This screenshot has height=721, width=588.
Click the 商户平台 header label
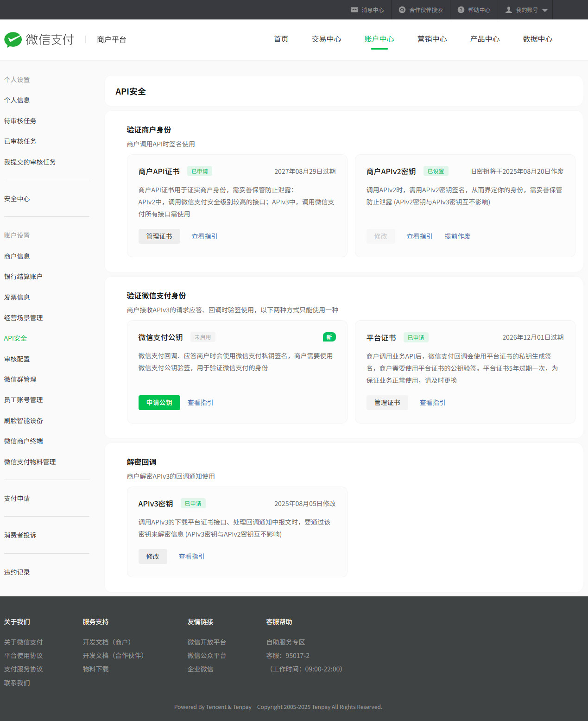point(112,39)
